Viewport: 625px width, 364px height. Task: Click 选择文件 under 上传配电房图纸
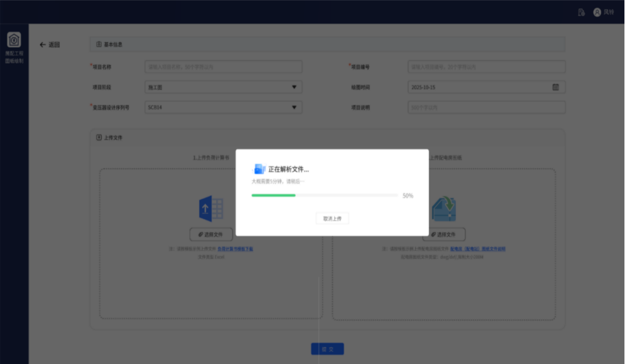tap(444, 235)
